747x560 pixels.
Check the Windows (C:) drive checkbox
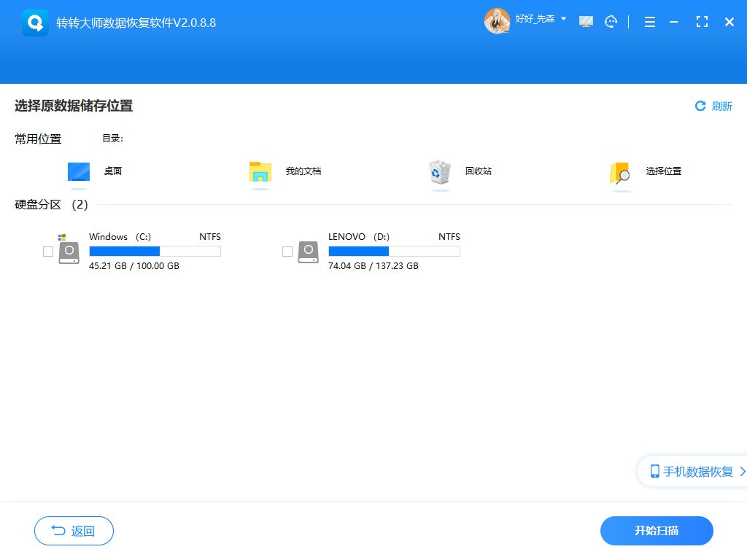(48, 251)
